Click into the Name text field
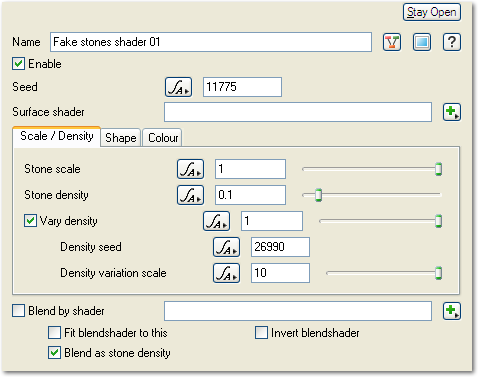The width and height of the screenshot is (485, 384). pyautogui.click(x=211, y=42)
